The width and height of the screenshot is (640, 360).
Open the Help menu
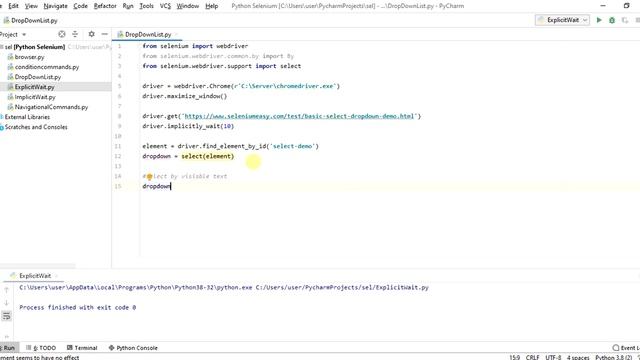coord(211,6)
